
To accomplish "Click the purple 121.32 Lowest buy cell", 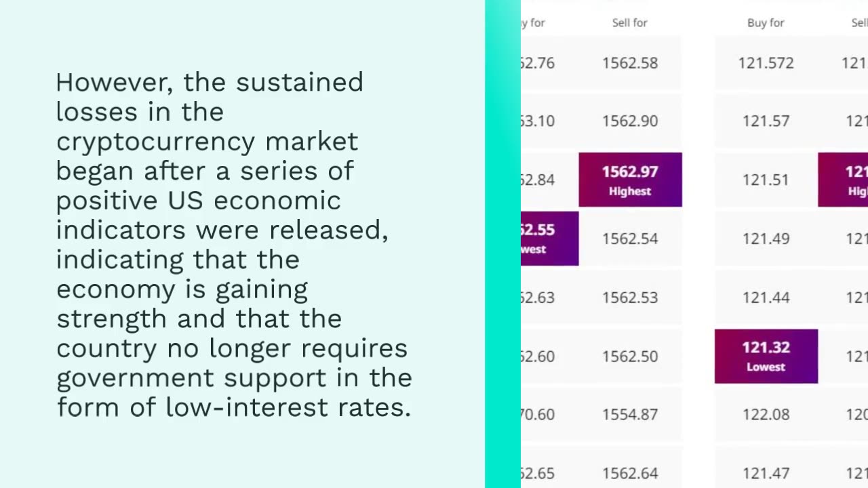I will 766,357.
